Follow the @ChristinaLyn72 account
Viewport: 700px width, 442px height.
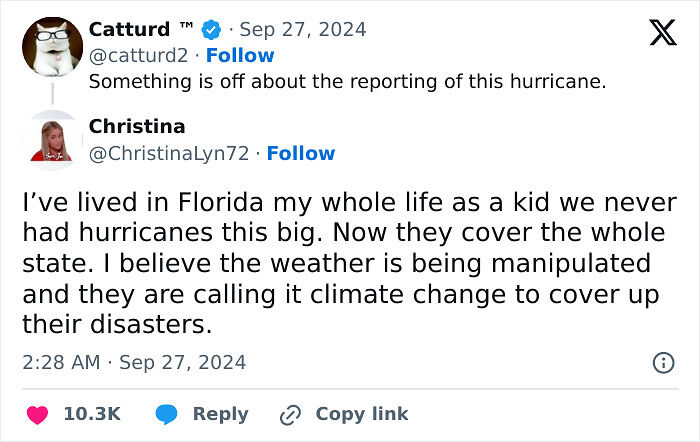pos(301,153)
